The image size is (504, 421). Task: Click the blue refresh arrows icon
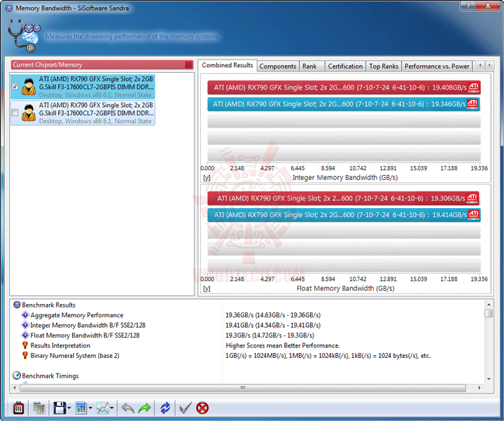165,408
